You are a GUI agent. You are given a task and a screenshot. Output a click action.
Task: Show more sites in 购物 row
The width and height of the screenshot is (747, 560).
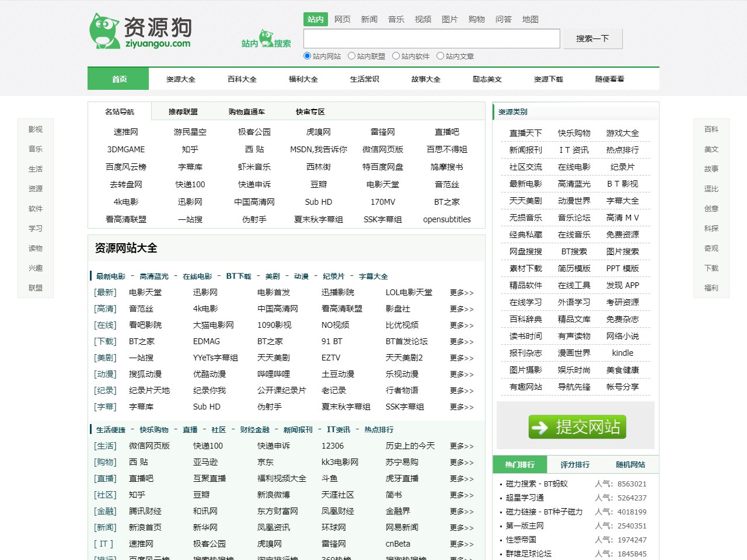(462, 463)
